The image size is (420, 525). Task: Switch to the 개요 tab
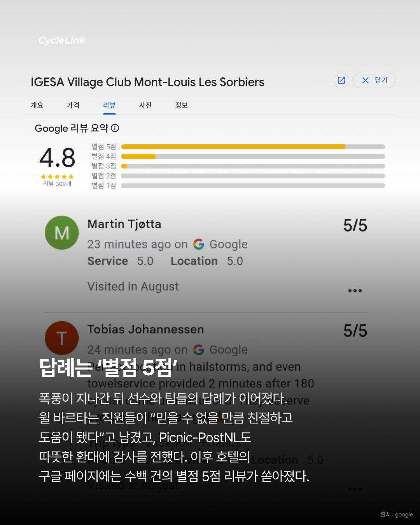37,105
